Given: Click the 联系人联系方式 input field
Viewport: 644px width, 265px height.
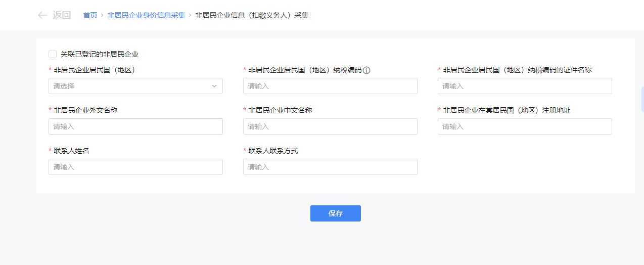Looking at the screenshot, I should click(x=330, y=167).
